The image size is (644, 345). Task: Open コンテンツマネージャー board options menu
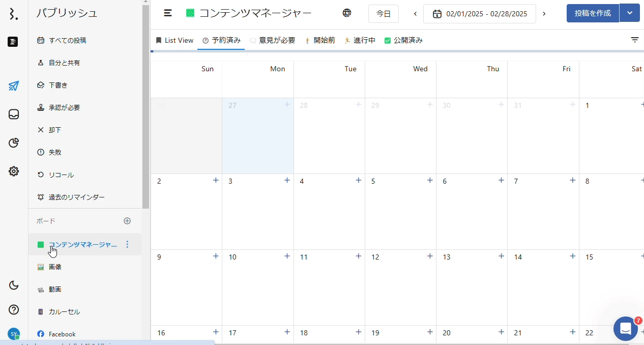pos(127,244)
